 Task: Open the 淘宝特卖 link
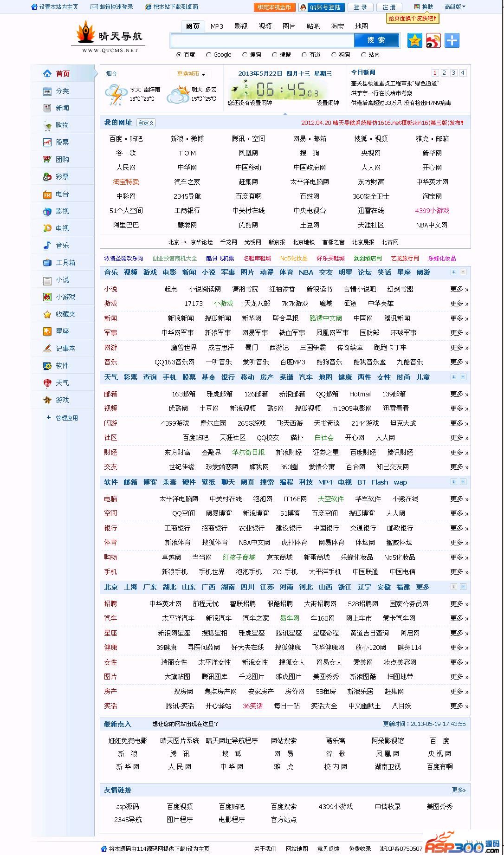tap(126, 182)
